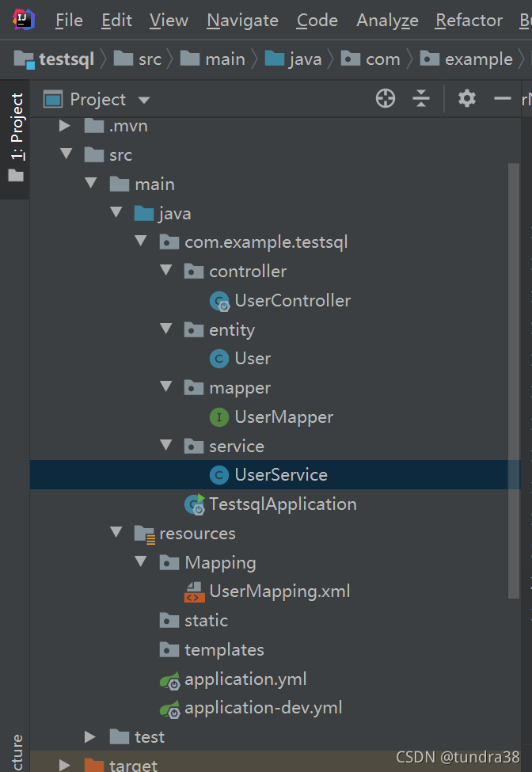The width and height of the screenshot is (532, 772).
Task: Collapse the resources folder arrow
Action: tap(116, 532)
